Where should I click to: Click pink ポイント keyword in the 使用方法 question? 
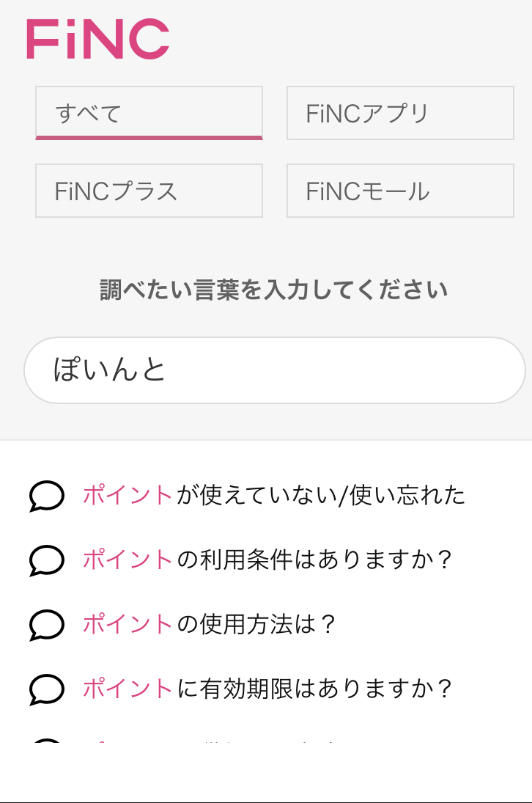(x=128, y=625)
